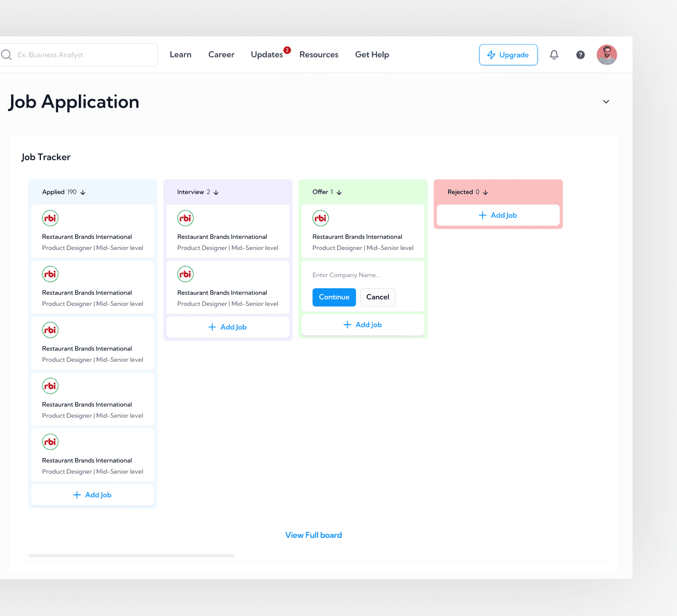Open the Career menu

pyautogui.click(x=221, y=55)
